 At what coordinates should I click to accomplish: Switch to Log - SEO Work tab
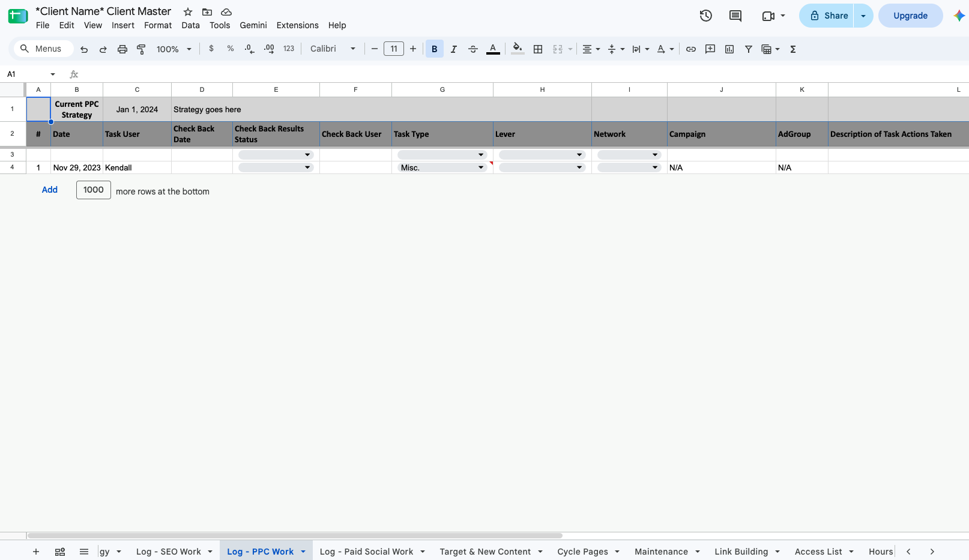pyautogui.click(x=169, y=552)
